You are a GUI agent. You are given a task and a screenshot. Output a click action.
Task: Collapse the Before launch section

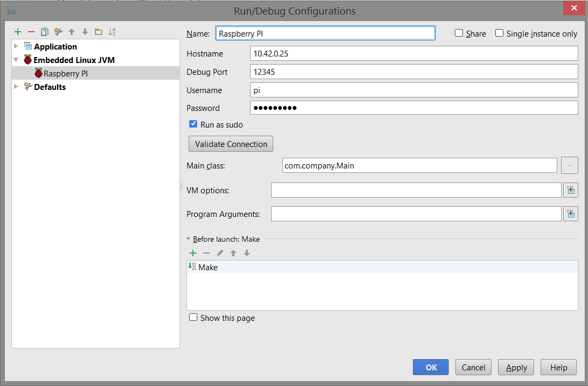pyautogui.click(x=188, y=238)
